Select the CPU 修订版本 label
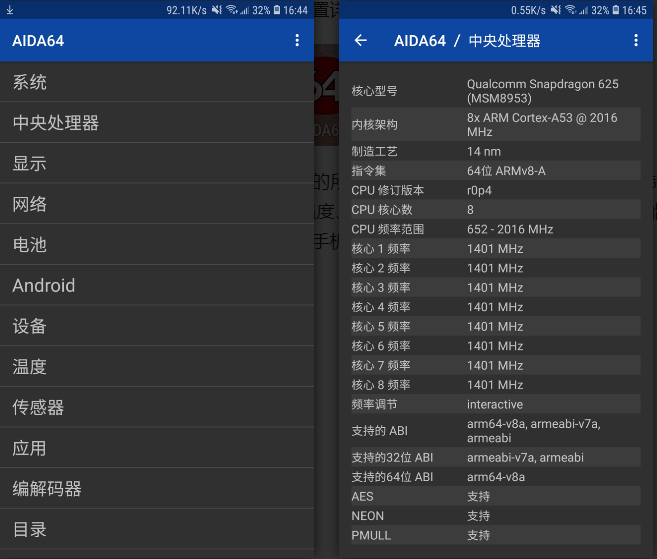657x559 pixels. [x=388, y=190]
